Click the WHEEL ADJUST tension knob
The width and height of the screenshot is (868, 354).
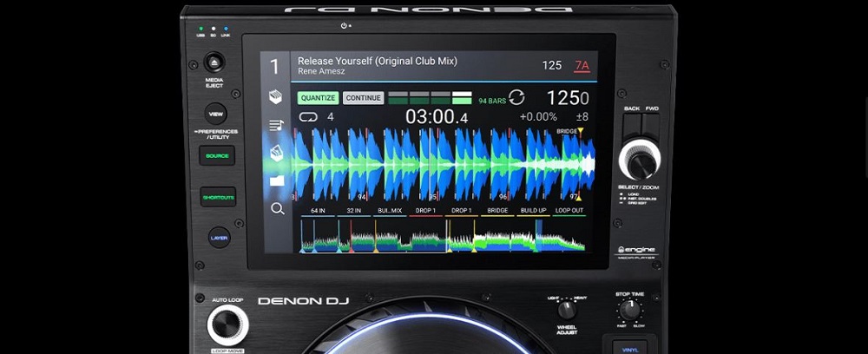tap(567, 310)
